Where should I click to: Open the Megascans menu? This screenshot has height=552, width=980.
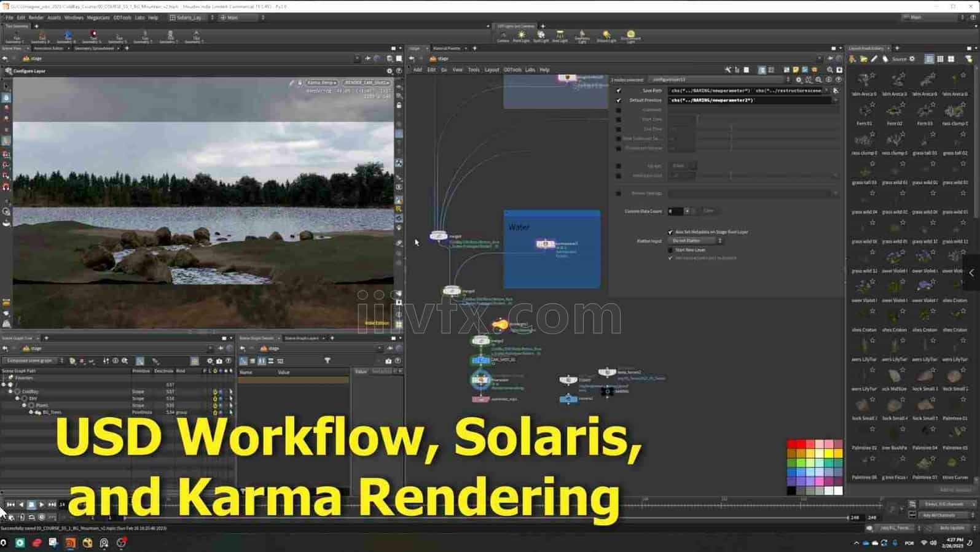click(98, 18)
